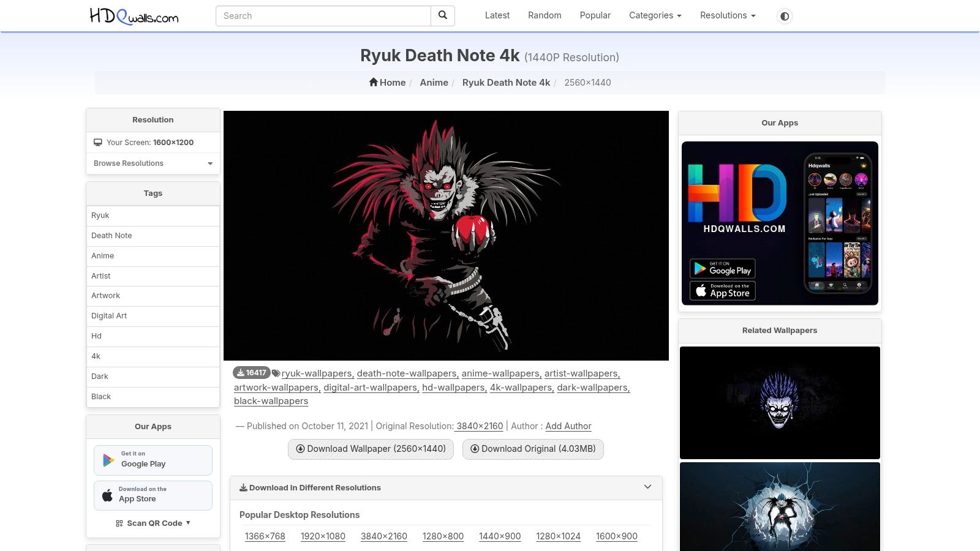Click the search magnifier button
The width and height of the screenshot is (980, 551).
coord(443,16)
